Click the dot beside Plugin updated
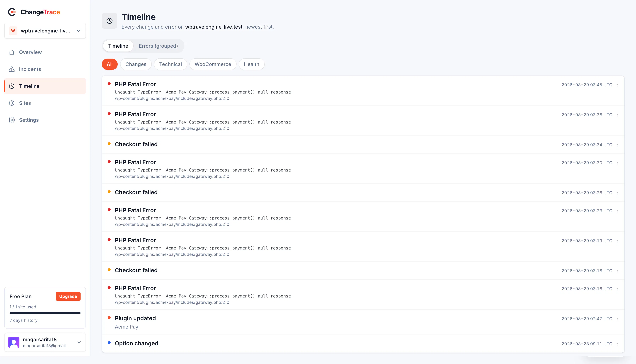 click(109, 318)
